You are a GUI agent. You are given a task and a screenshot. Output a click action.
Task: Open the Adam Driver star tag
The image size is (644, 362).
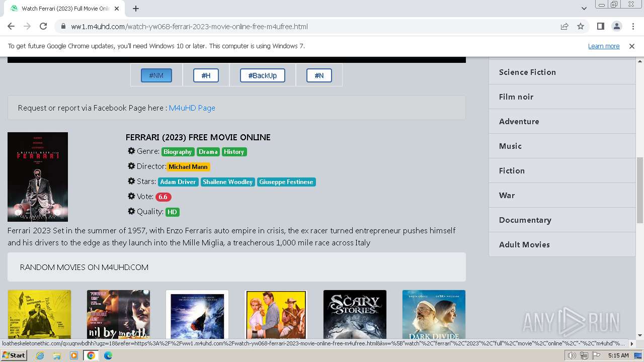(178, 182)
